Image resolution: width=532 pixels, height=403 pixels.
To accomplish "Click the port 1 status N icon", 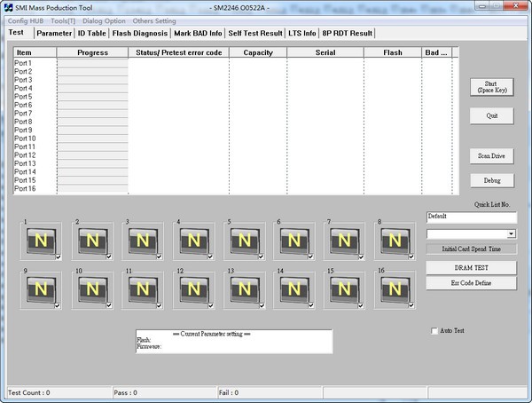I will (x=41, y=241).
